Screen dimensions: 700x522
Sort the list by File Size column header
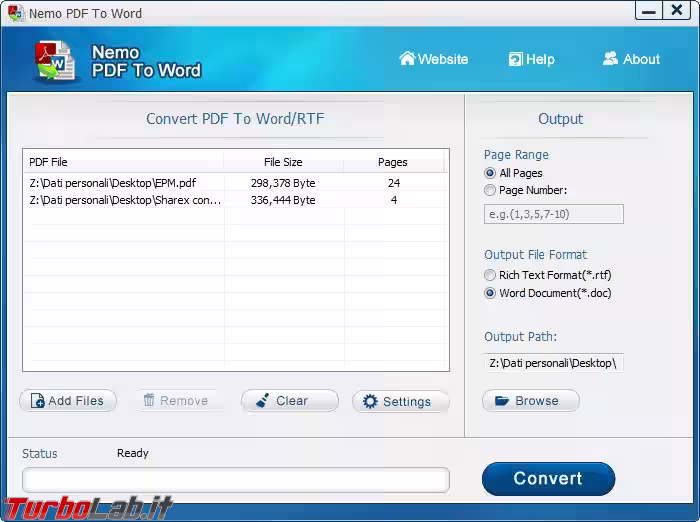(283, 162)
